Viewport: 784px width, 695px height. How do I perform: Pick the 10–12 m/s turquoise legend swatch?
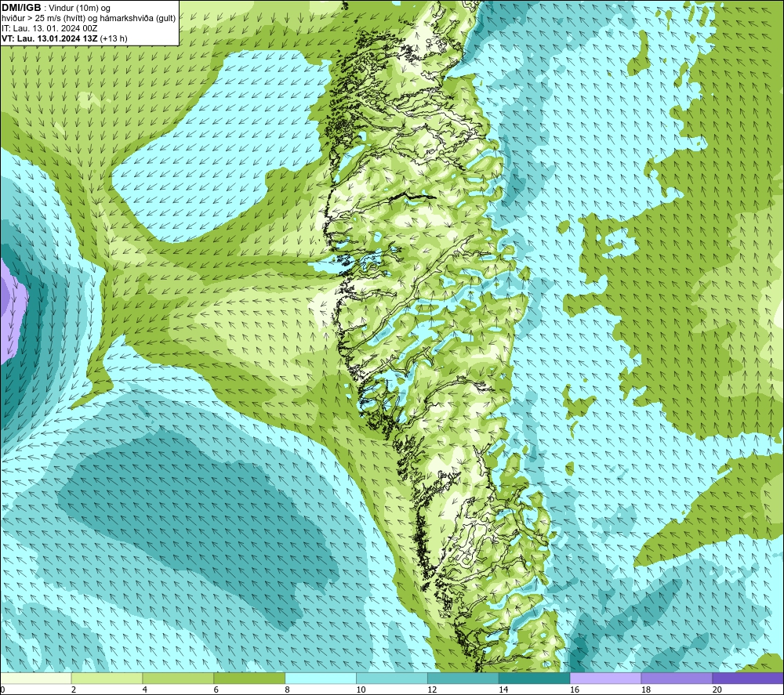pyautogui.click(x=391, y=678)
